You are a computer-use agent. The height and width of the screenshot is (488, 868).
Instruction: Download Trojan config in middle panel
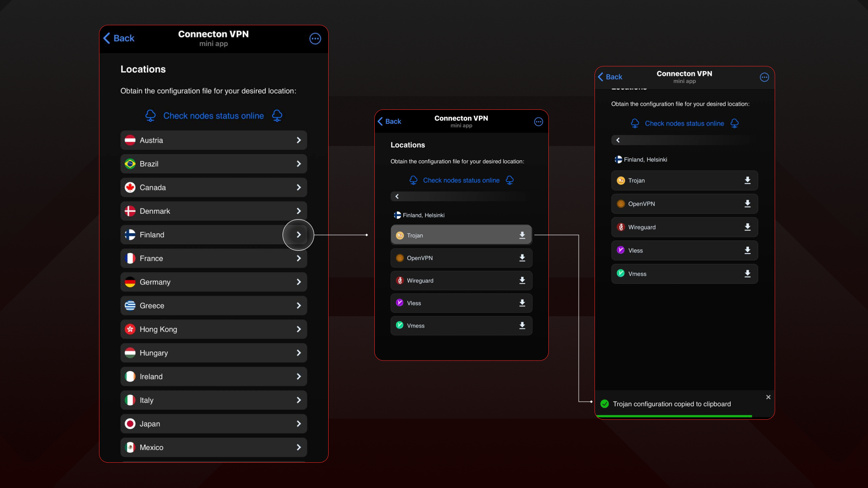522,235
